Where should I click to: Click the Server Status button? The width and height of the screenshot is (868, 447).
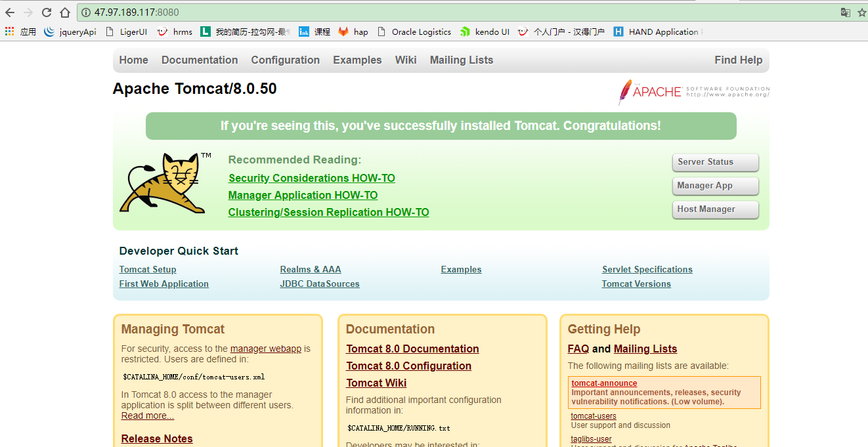715,162
